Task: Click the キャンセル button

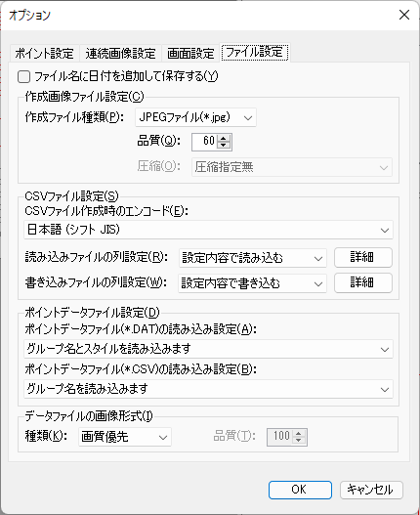Action: pos(371,490)
